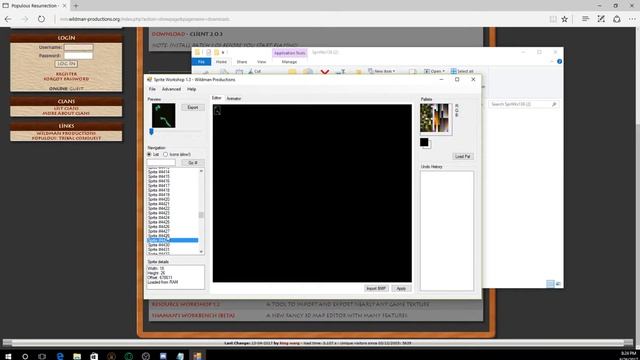Click the Wildman Productions link
This screenshot has height=360, width=640.
pos(66,133)
